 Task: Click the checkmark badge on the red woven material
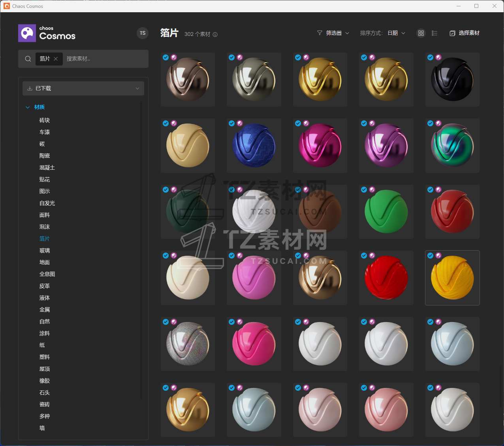(364, 255)
